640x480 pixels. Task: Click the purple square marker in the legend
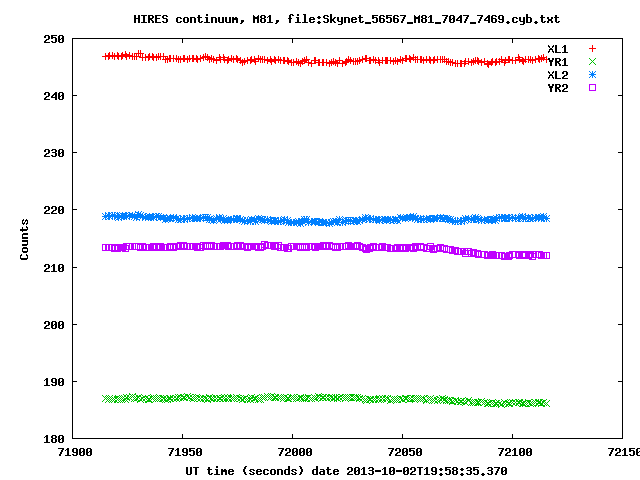tap(592, 87)
